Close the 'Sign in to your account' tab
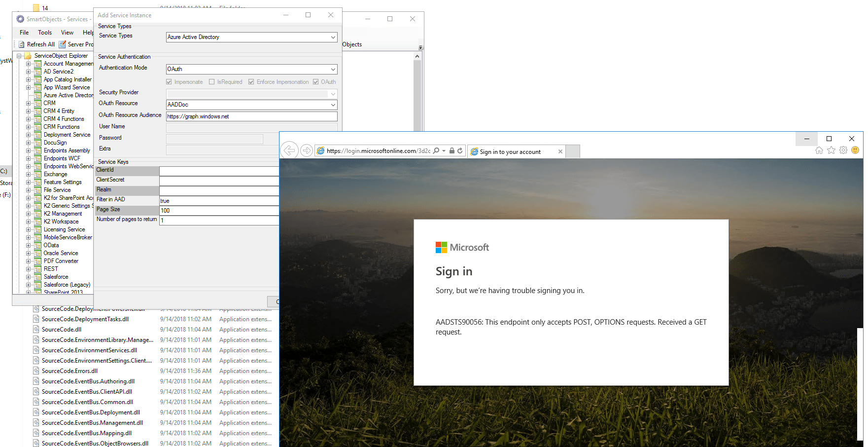This screenshot has height=447, width=868. [560, 151]
